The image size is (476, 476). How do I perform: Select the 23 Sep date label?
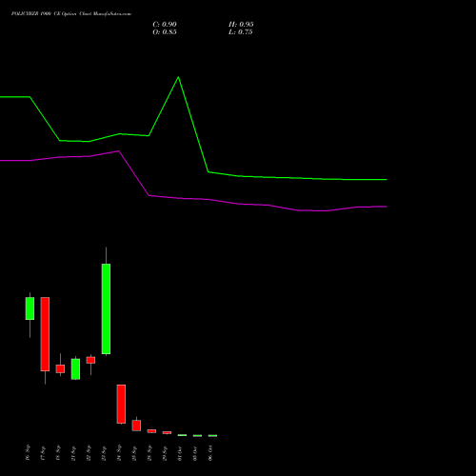click(104, 452)
